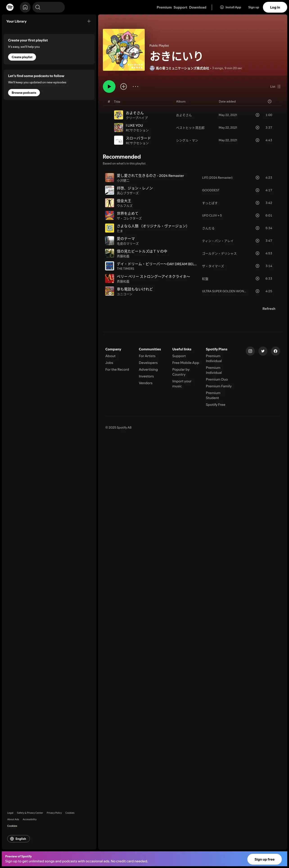
Task: Change view with List dropdown
Action: (275, 87)
